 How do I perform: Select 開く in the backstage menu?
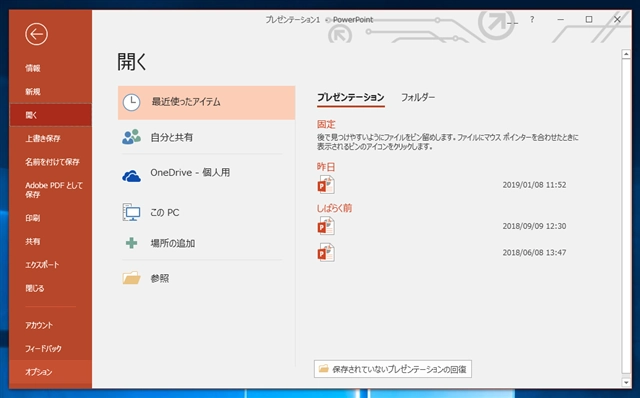(51, 115)
